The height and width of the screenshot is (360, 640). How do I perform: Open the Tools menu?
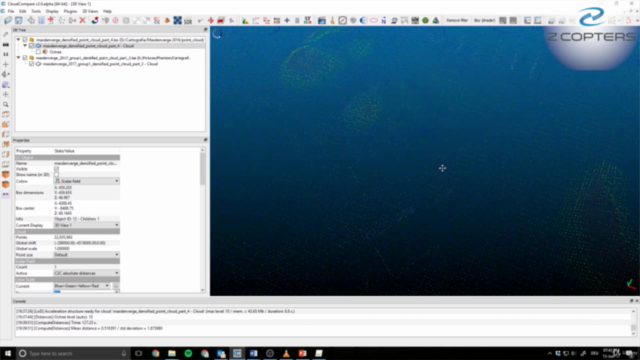[36, 11]
